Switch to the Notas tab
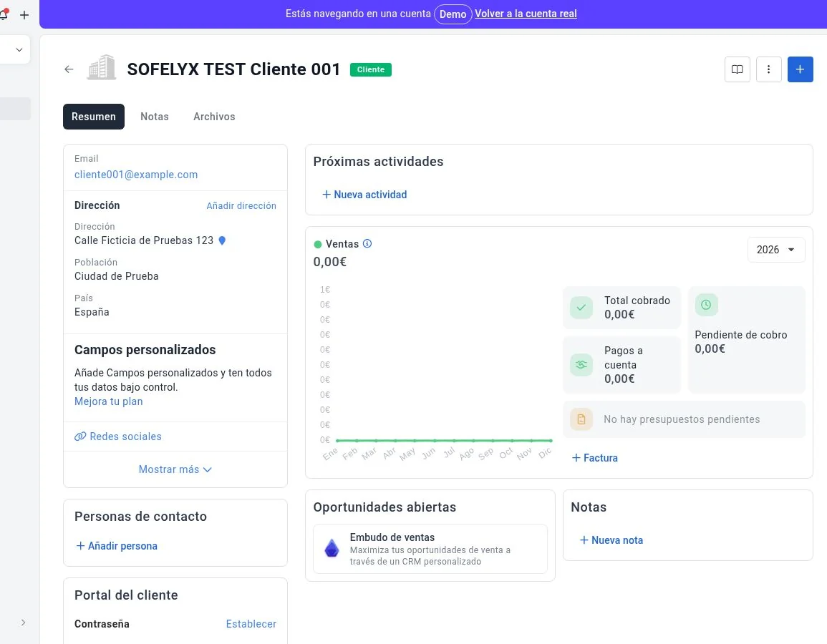Screen dimensions: 827x644 [x=155, y=117]
